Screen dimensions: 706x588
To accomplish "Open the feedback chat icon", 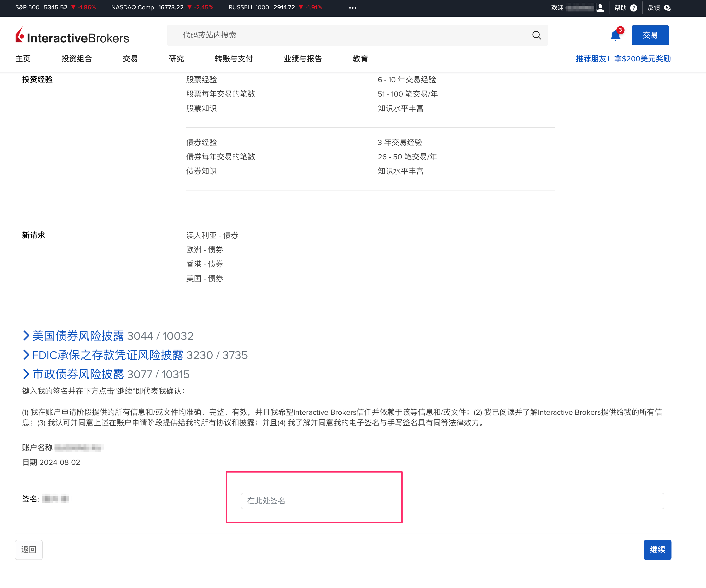I will tap(667, 8).
